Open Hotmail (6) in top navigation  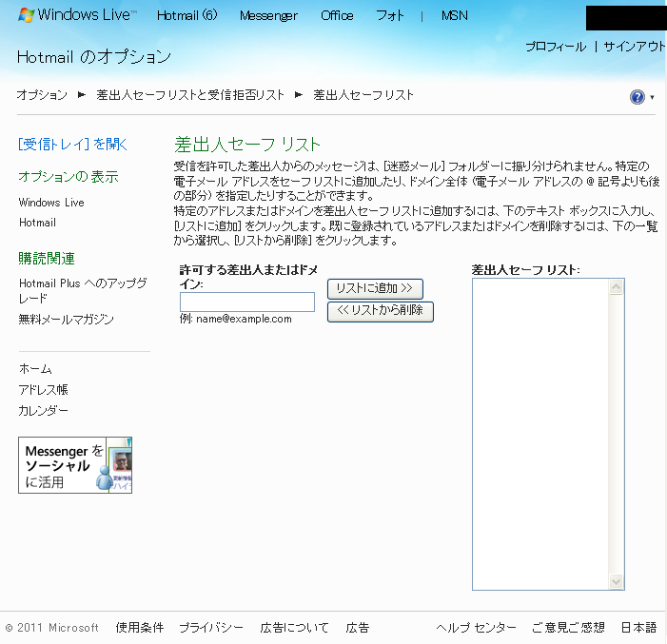tap(186, 16)
